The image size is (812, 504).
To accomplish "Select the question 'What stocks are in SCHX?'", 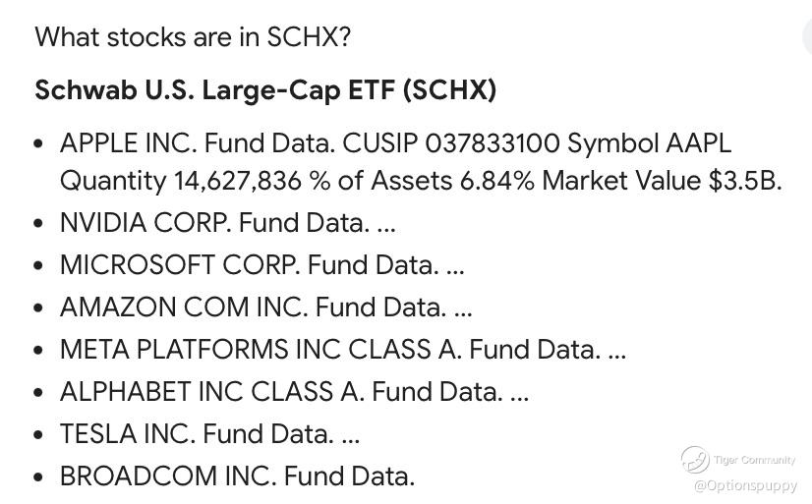I will click(193, 37).
